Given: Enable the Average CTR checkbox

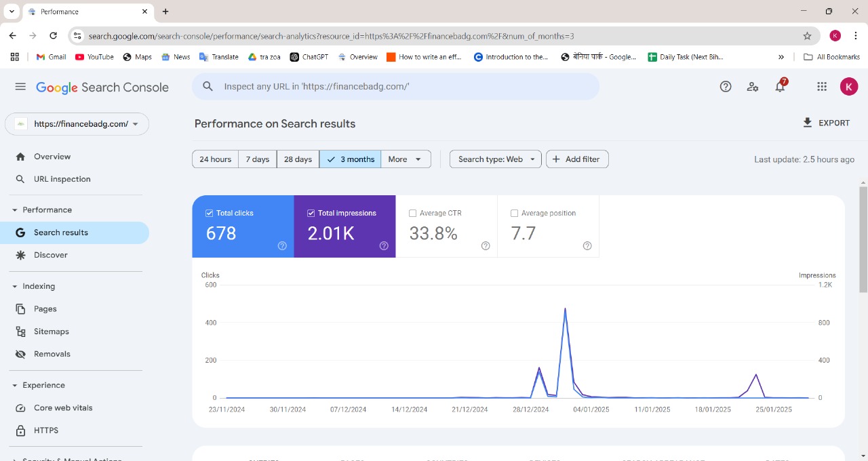Looking at the screenshot, I should [412, 213].
